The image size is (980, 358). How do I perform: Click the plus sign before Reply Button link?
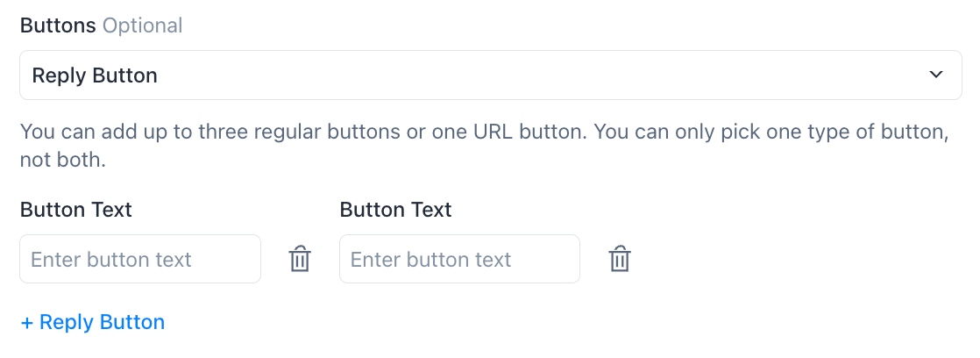(27, 323)
